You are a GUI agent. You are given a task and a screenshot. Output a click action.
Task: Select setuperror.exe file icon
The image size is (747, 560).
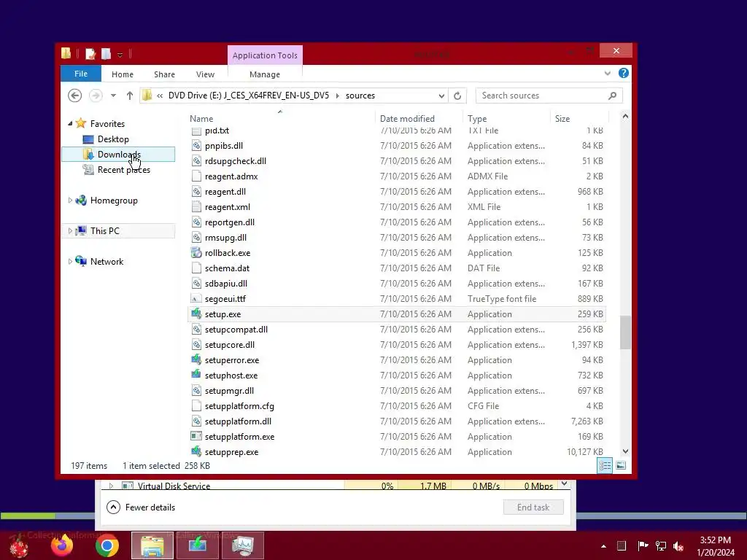pyautogui.click(x=196, y=360)
